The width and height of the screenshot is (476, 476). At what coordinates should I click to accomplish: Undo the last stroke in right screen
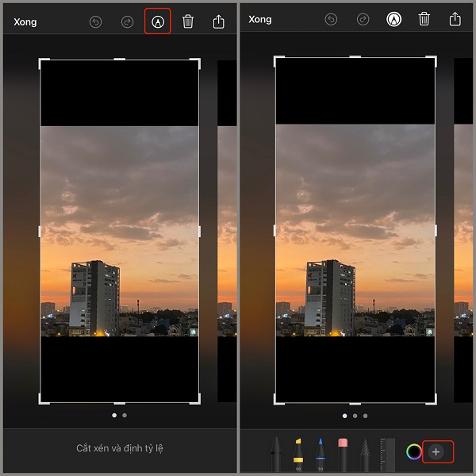[332, 20]
